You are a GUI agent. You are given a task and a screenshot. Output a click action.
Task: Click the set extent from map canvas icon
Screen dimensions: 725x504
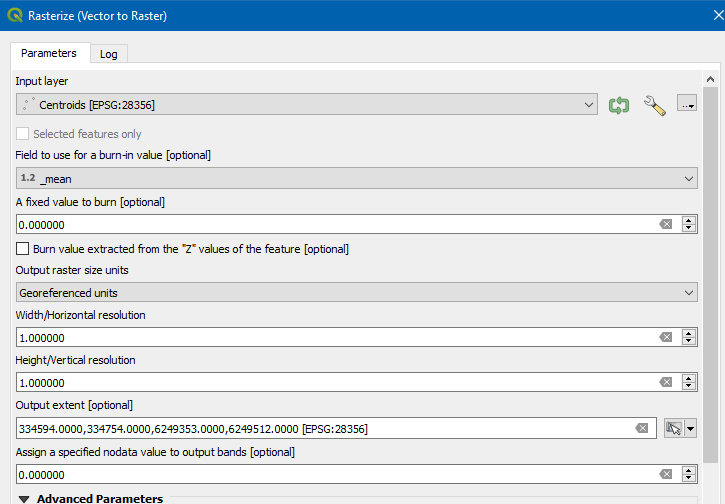click(674, 429)
